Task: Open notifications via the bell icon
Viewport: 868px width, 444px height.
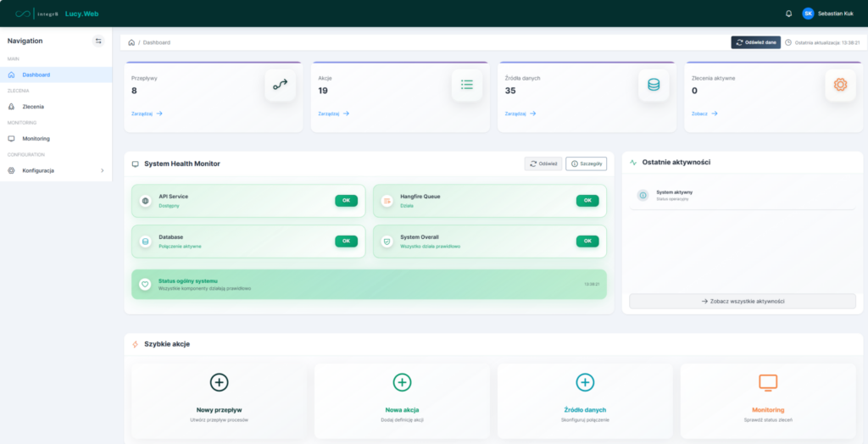Action: [x=789, y=14]
